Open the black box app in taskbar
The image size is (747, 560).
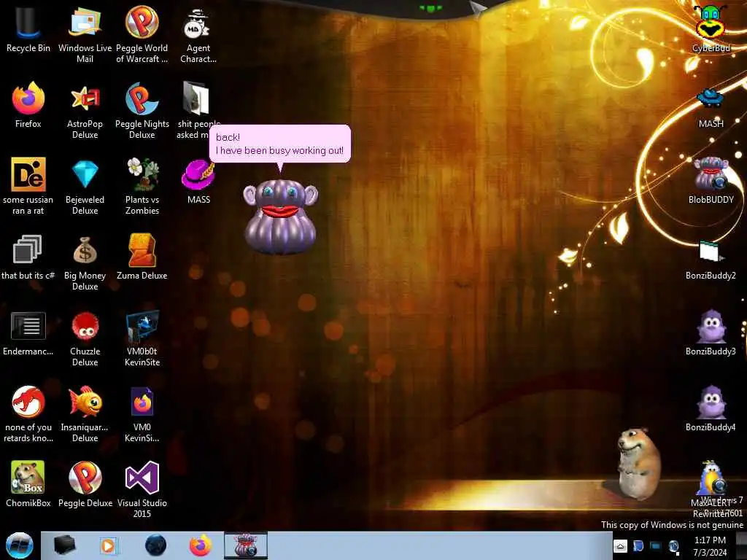(65, 545)
